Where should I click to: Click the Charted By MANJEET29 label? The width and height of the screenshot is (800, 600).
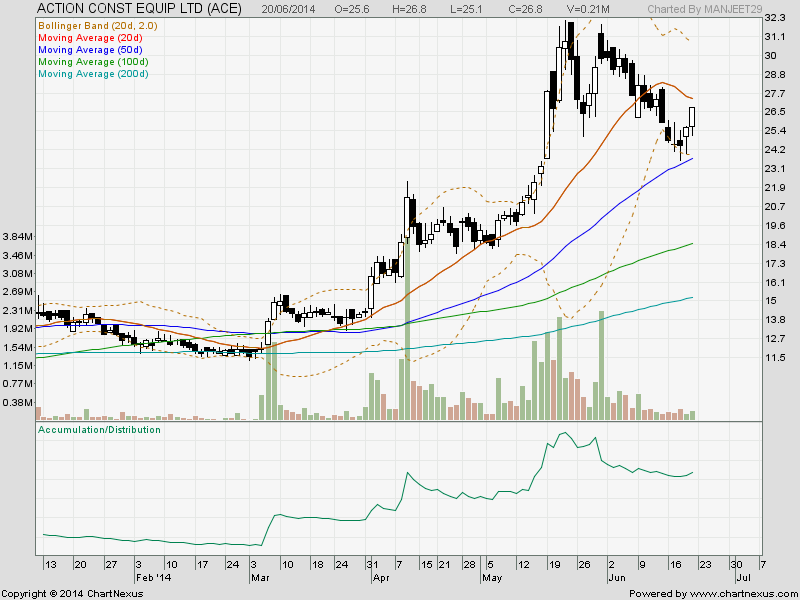pyautogui.click(x=705, y=9)
